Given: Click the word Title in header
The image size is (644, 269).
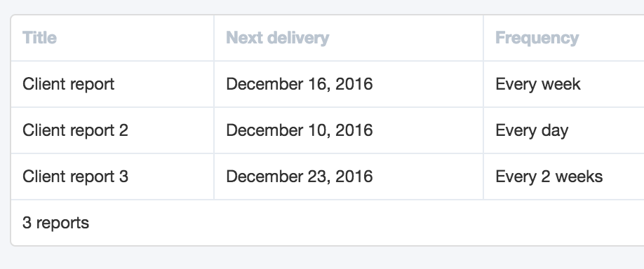Looking at the screenshot, I should click(39, 38).
